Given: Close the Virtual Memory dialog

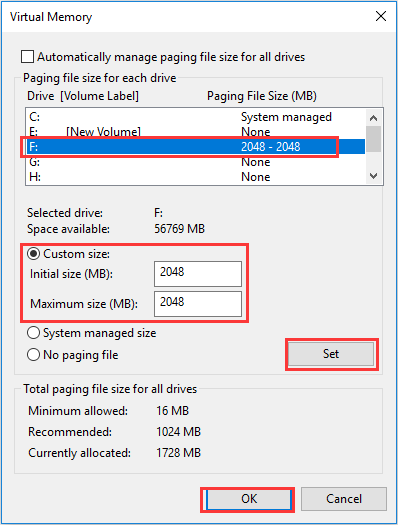Looking at the screenshot, I should pos(381,16).
